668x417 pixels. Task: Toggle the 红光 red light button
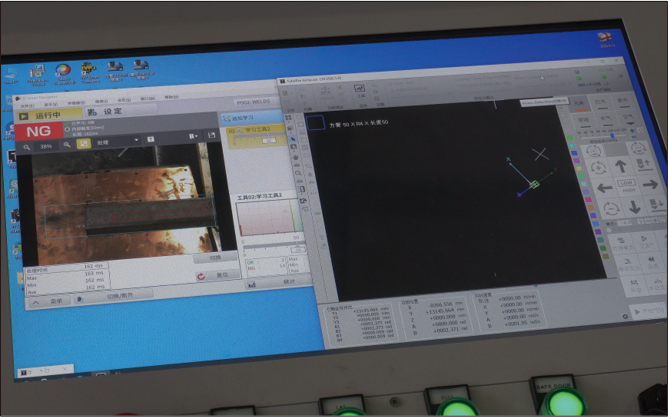tap(601, 104)
